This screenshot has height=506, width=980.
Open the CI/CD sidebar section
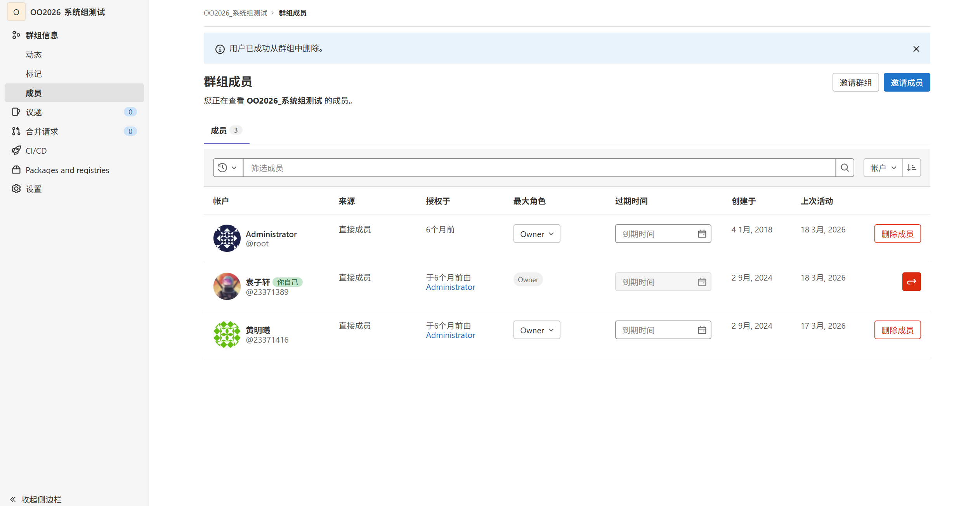[x=36, y=151]
